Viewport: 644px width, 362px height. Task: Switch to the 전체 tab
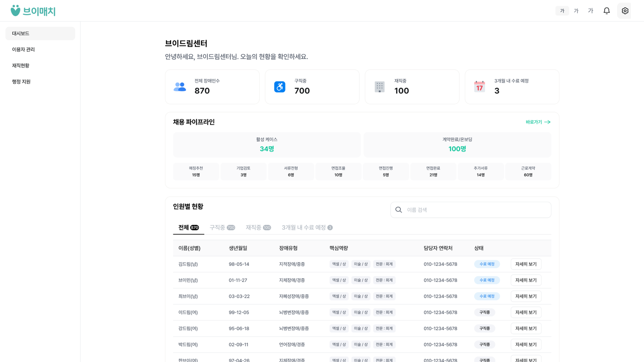coord(189,228)
